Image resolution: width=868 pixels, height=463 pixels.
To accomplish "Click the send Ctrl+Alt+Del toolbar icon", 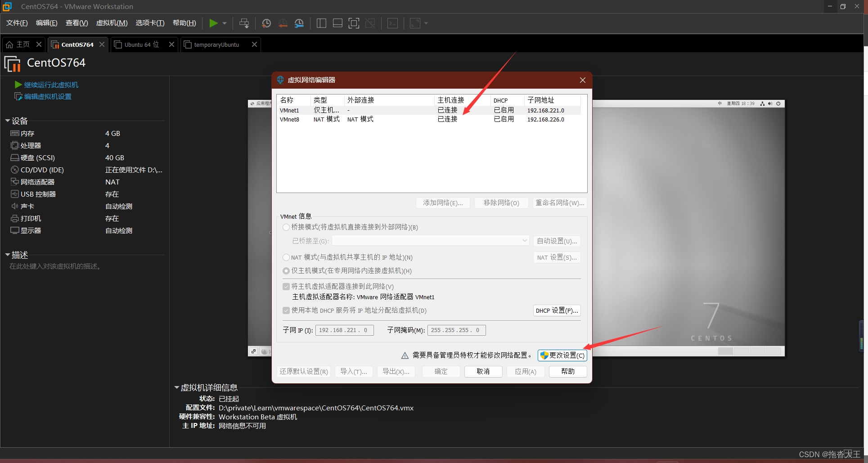I will point(244,23).
